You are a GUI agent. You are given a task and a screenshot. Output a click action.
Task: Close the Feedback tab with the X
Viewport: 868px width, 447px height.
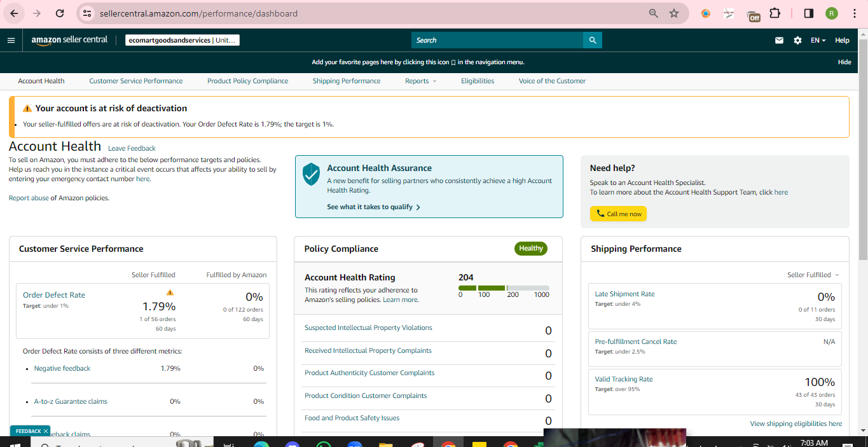click(x=46, y=431)
